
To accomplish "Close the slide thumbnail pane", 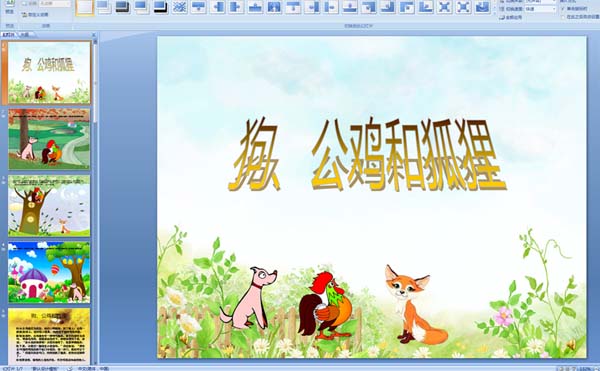I will 94,34.
